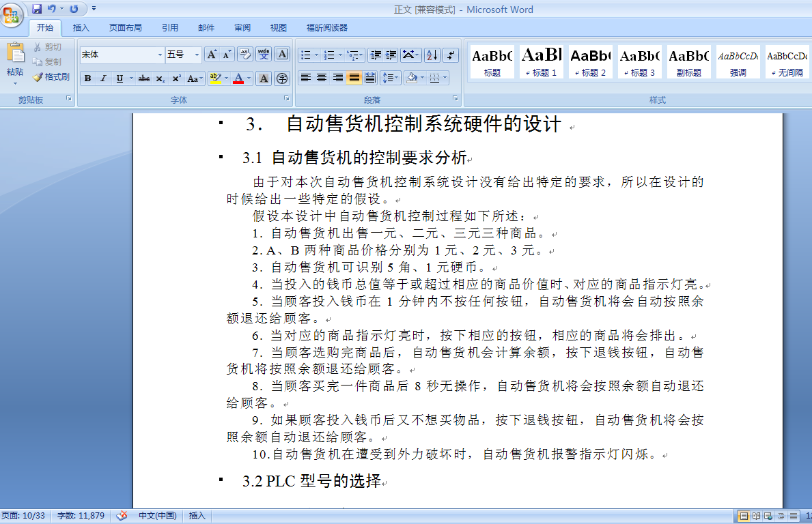Apply a bulleted list

pos(306,55)
